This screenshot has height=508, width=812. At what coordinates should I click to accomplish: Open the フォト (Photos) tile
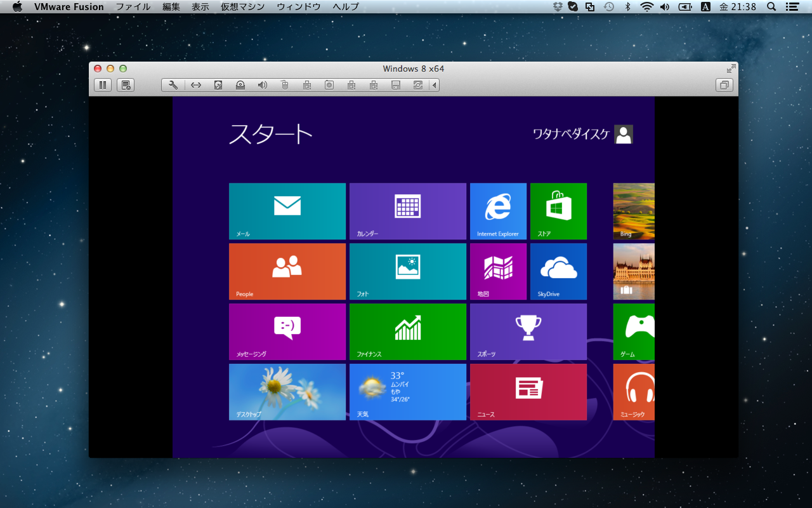pyautogui.click(x=408, y=271)
